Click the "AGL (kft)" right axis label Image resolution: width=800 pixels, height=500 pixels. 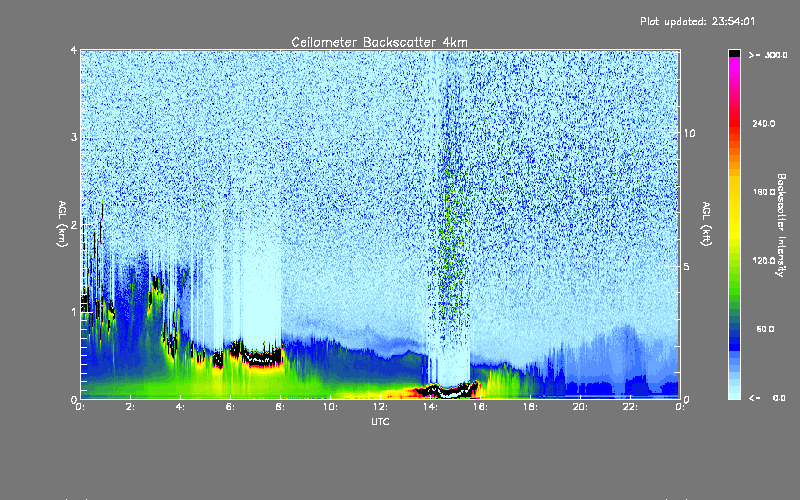click(707, 223)
